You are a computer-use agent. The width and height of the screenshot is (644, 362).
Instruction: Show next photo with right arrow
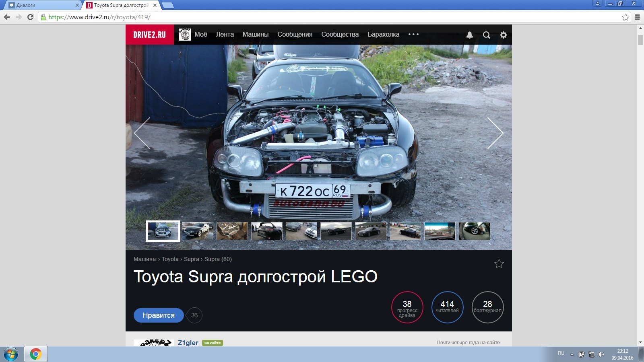[x=495, y=133]
